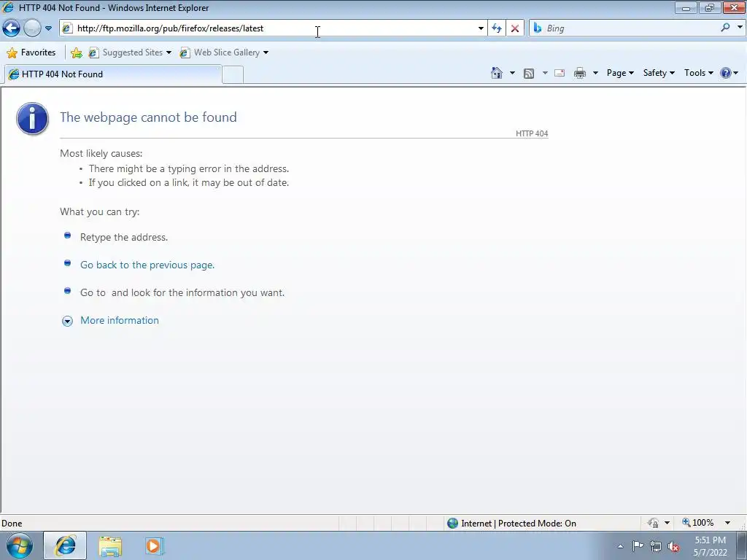Click the RSS Feeds icon
The width and height of the screenshot is (747, 560).
(x=529, y=74)
